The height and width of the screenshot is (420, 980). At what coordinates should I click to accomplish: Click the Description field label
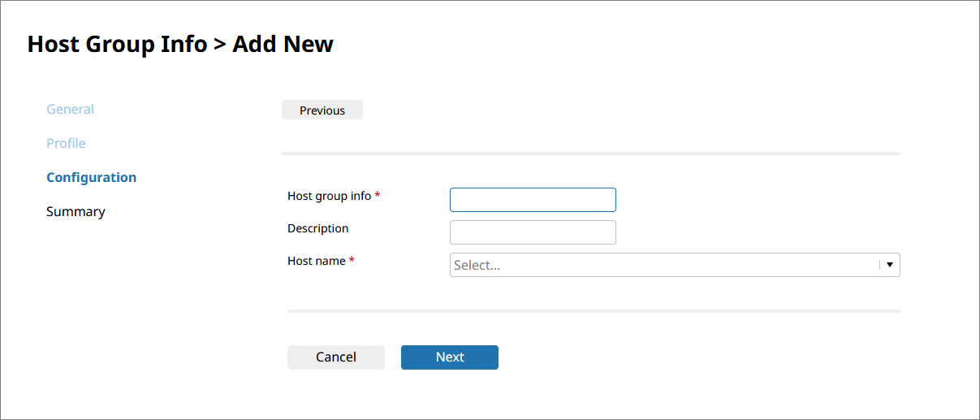[318, 228]
